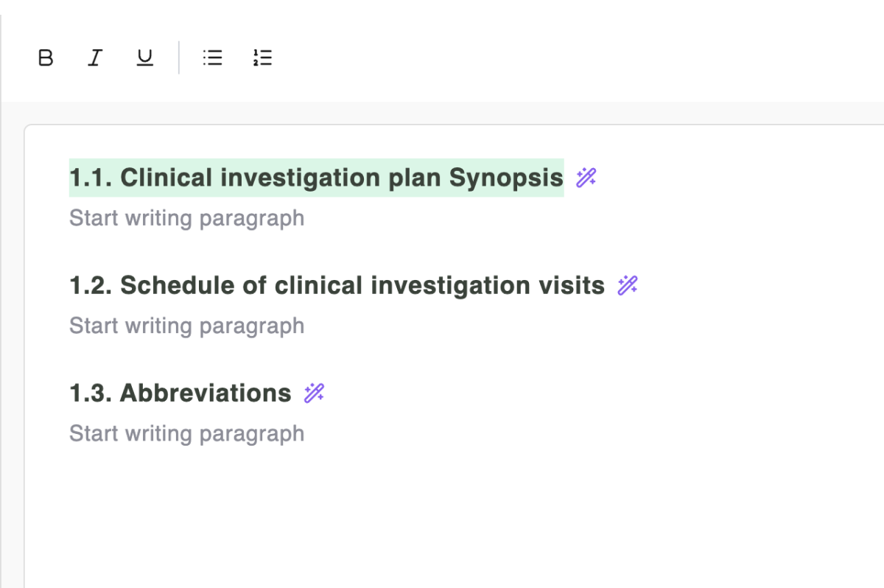Click the ordered list toolbar button
This screenshot has height=588, width=884.
coord(262,57)
